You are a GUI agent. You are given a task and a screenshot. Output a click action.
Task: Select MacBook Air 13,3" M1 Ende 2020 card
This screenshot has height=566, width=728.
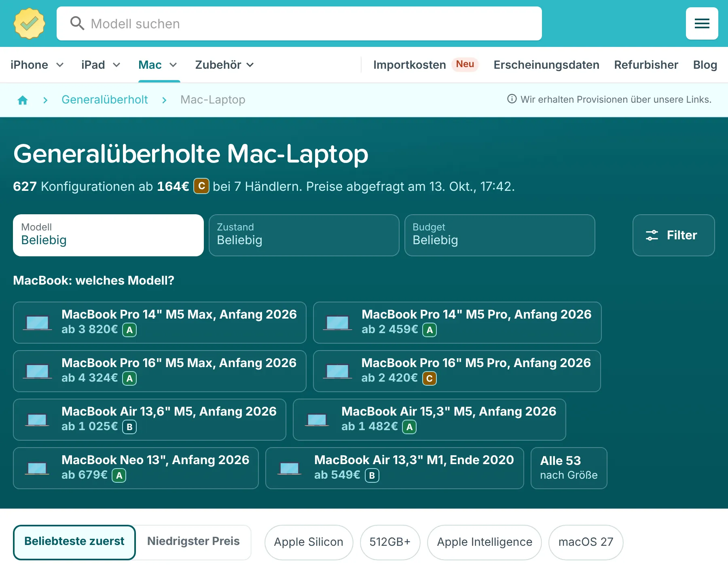(x=395, y=468)
